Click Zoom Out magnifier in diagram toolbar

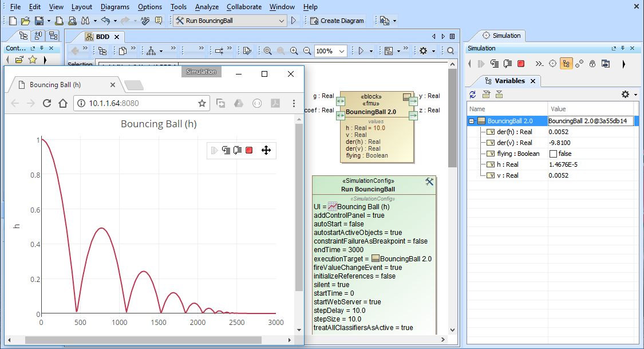[x=307, y=51]
